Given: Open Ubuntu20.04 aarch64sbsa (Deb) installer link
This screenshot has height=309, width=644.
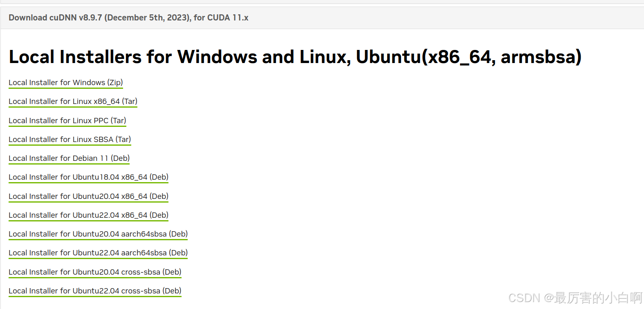Looking at the screenshot, I should click(x=98, y=234).
